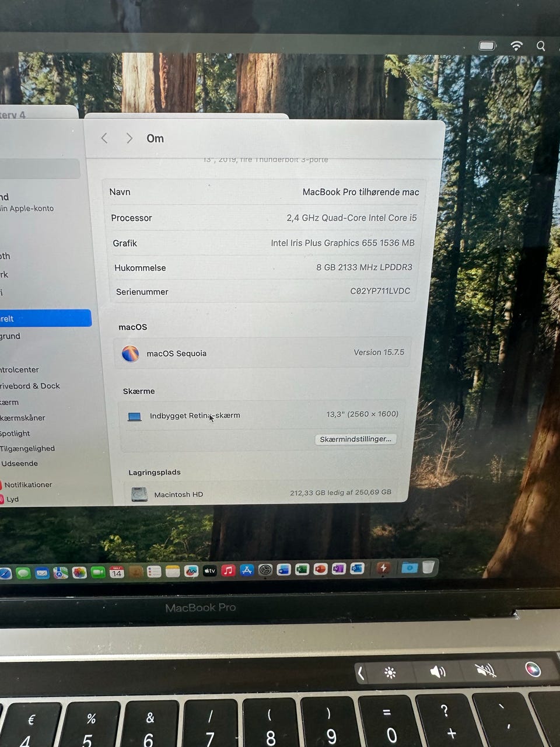Viewport: 560px width, 747px height.
Task: Open OneNote from the Dock
Action: point(339,568)
